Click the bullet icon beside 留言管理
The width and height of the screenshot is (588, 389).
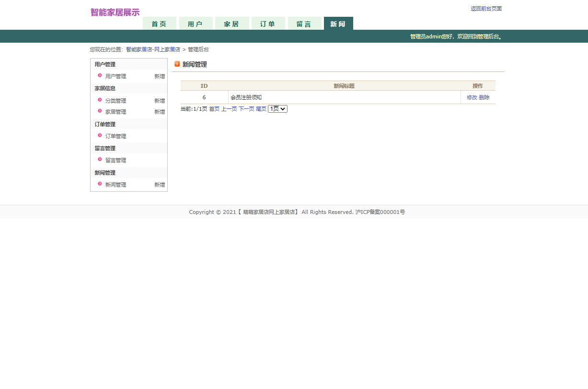(99, 160)
